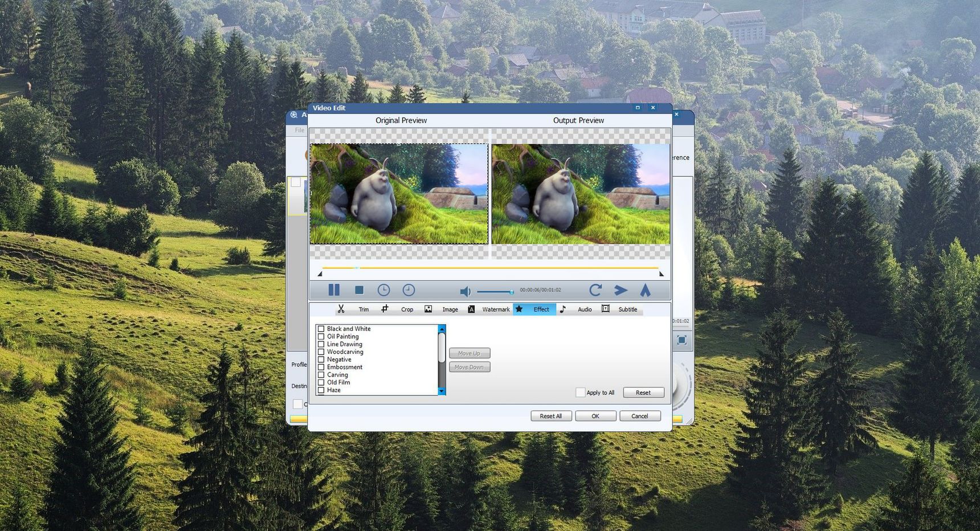Click the Output Preview video frame
This screenshot has width=980, height=531.
click(581, 194)
